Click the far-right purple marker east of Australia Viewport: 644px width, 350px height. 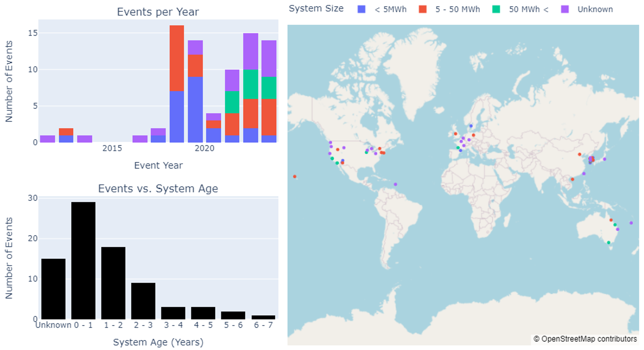631,223
